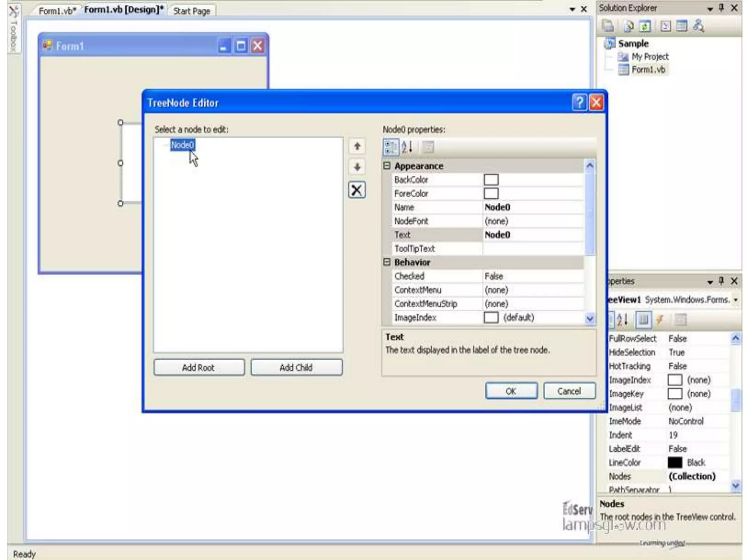
Task: Select Sample project in Solution Explorer
Action: click(x=633, y=43)
